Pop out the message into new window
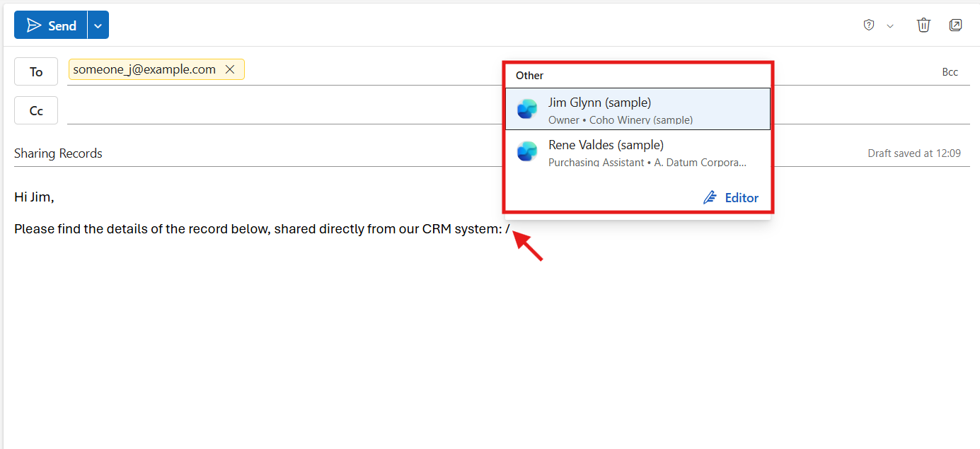 pyautogui.click(x=955, y=25)
